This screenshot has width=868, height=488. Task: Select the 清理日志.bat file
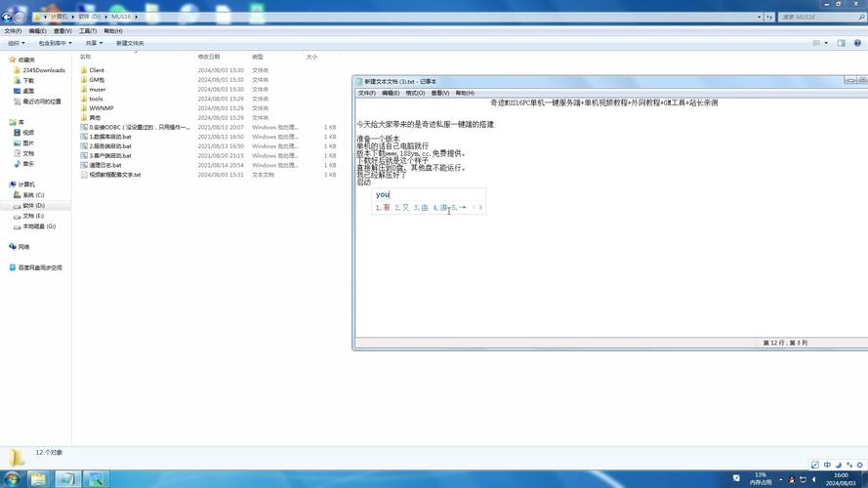105,165
